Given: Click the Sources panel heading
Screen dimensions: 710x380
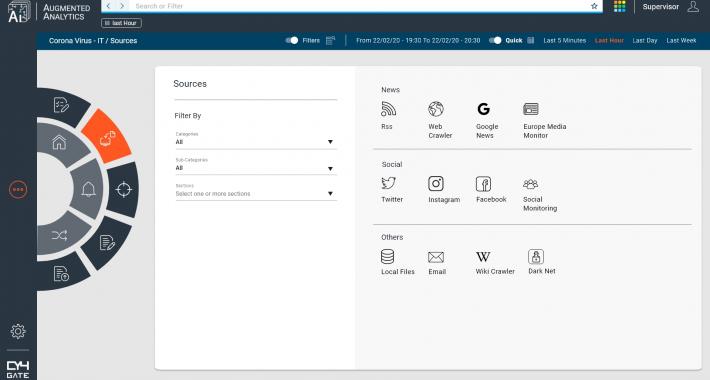Looking at the screenshot, I should click(190, 84).
